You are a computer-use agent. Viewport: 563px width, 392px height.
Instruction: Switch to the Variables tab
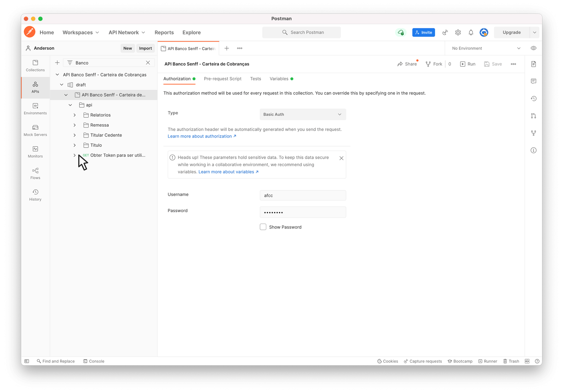279,79
